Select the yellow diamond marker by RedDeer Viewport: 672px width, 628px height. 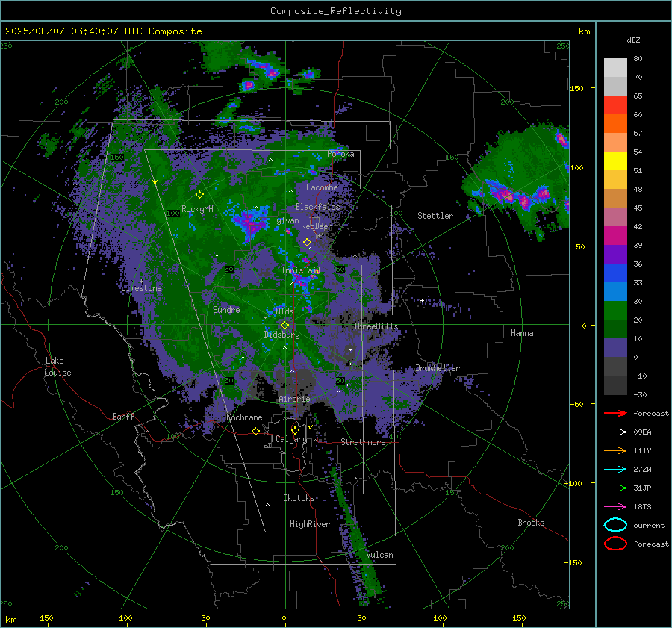click(307, 243)
